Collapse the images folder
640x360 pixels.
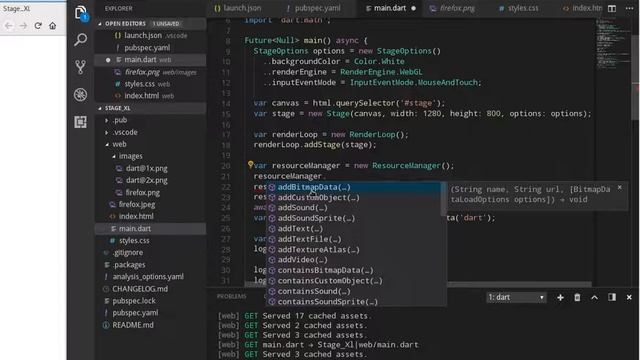pyautogui.click(x=130, y=156)
